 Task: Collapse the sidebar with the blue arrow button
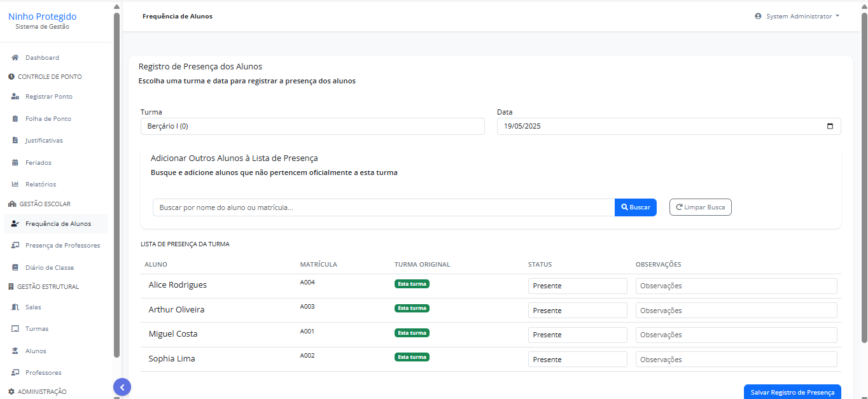point(122,387)
